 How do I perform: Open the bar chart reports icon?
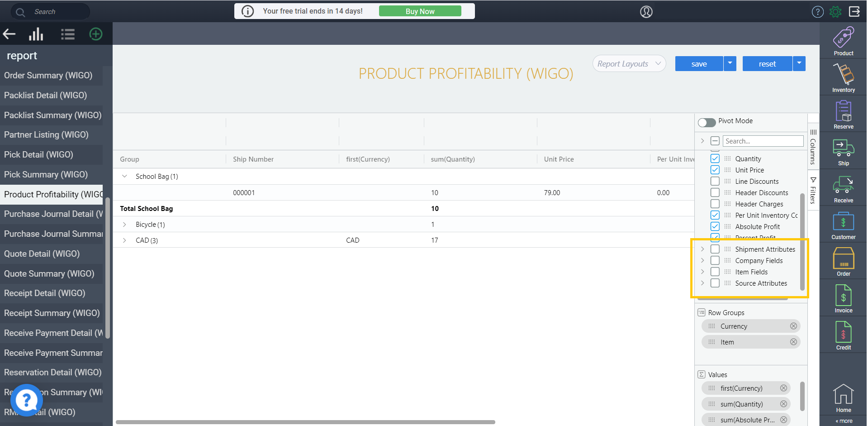(x=36, y=34)
